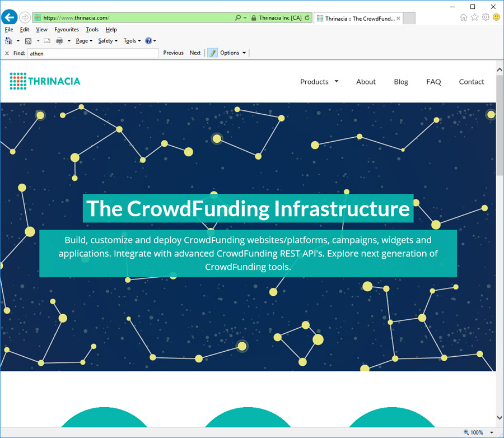This screenshot has height=438, width=504.
Task: Click Thrinacia Inc [CA] certificate label
Action: click(281, 18)
